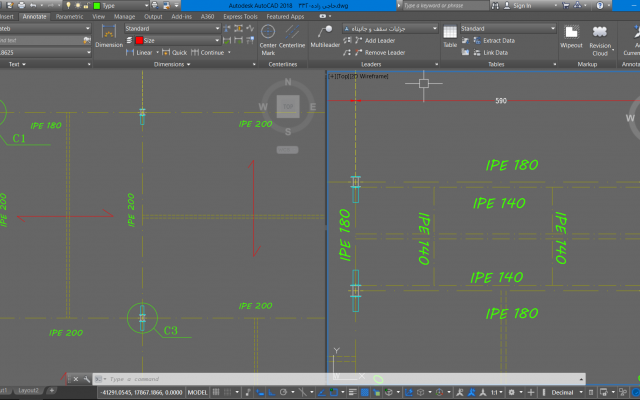Viewport: 640px width, 400px height.
Task: Click the layer freeze sun icon
Action: [x=77, y=5]
